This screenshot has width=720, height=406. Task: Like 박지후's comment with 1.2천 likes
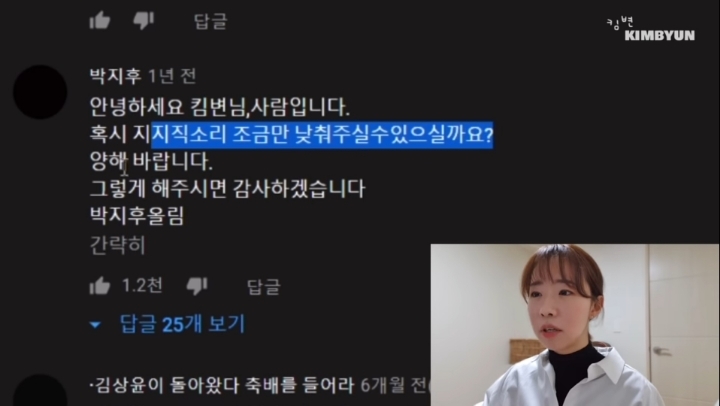pyautogui.click(x=100, y=286)
